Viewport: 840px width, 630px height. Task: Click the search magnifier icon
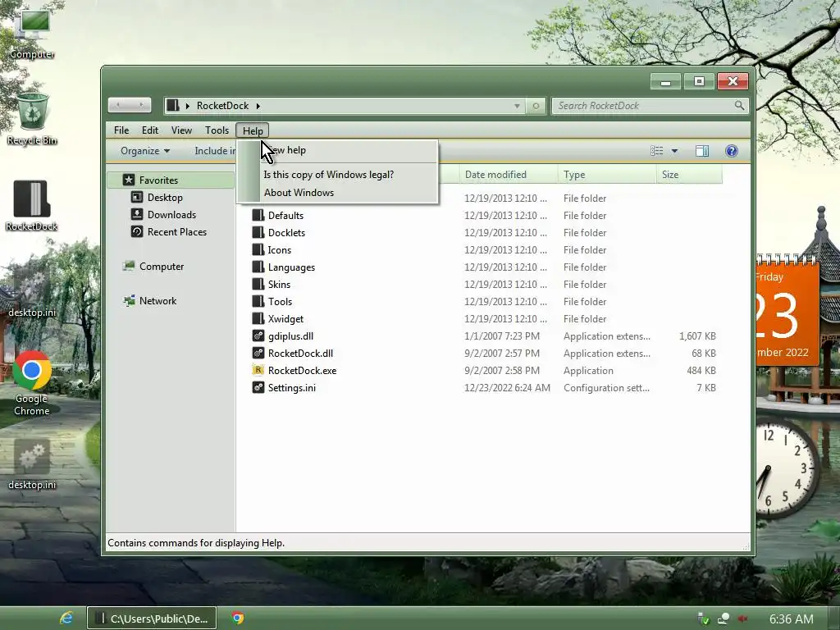pos(739,106)
